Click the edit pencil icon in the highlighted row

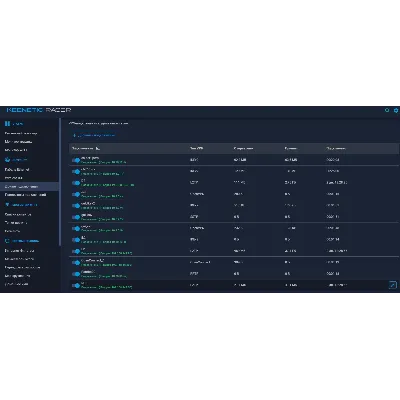coord(393,285)
